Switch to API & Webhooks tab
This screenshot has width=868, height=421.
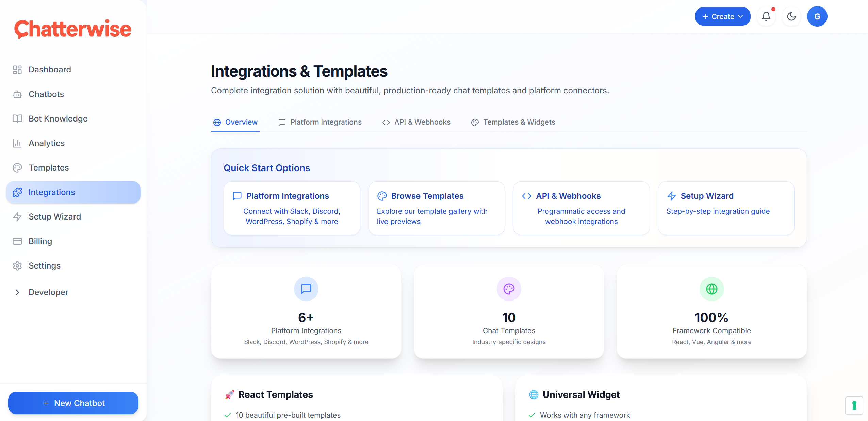[416, 122]
